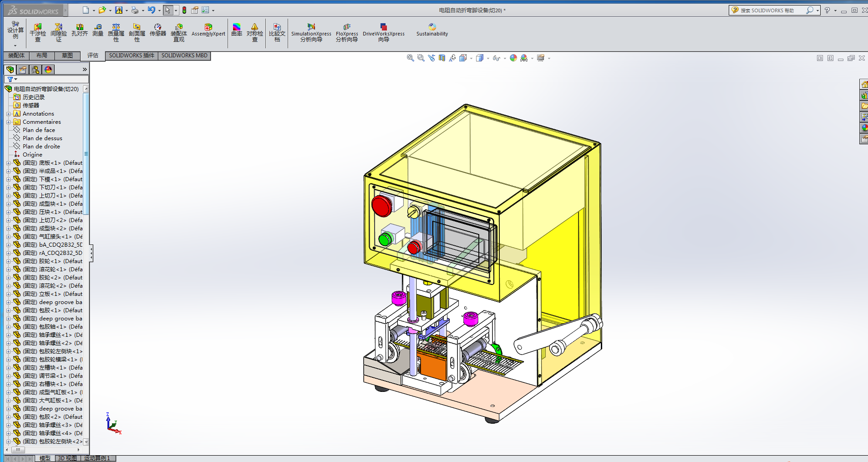Switch to the 装配体 ribbon tab
Viewport: 868px width, 462px height.
pyautogui.click(x=16, y=56)
